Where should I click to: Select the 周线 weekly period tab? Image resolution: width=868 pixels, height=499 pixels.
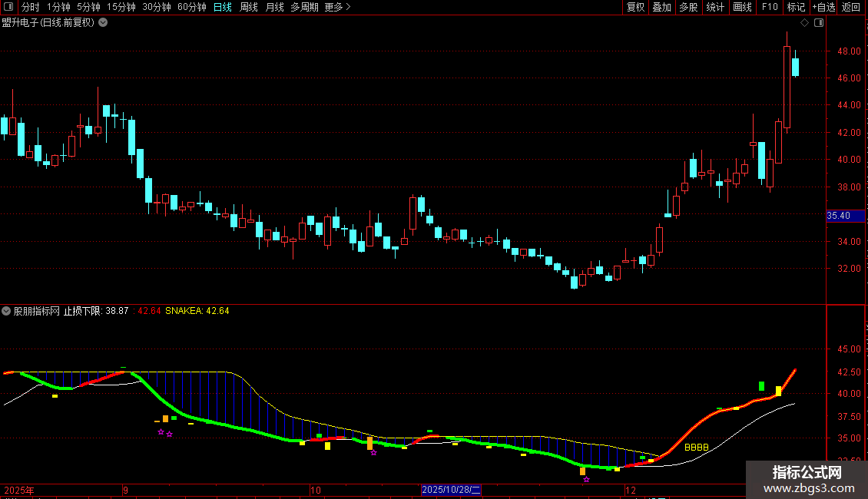click(x=249, y=7)
